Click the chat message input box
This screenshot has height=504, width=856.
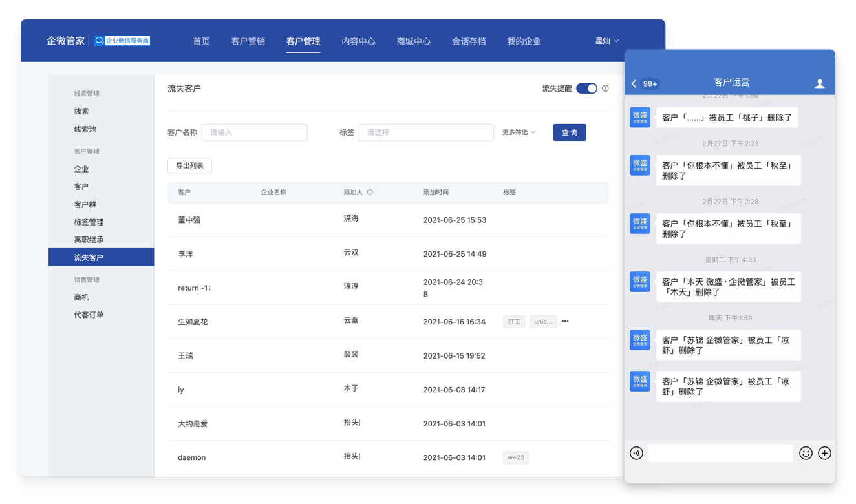pyautogui.click(x=720, y=453)
